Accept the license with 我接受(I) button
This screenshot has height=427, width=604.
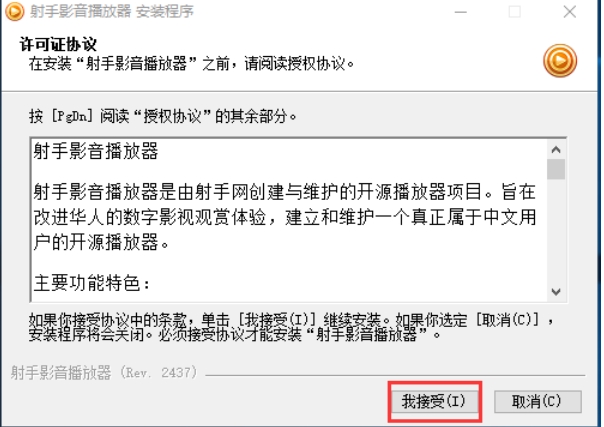pyautogui.click(x=434, y=402)
